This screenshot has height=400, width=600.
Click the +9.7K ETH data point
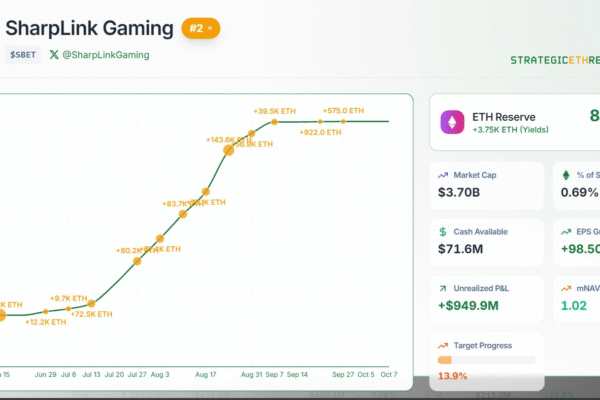[x=69, y=308]
